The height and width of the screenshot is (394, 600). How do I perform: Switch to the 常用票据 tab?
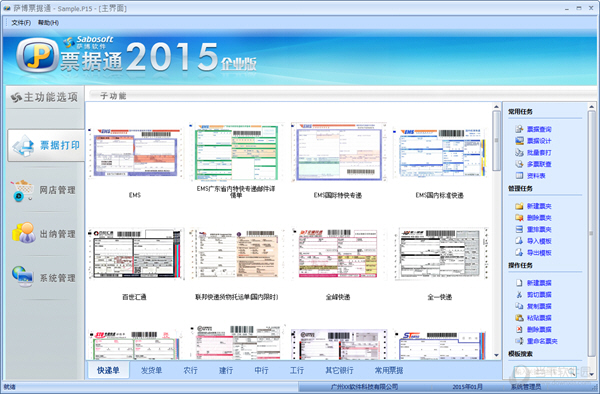[x=389, y=370]
